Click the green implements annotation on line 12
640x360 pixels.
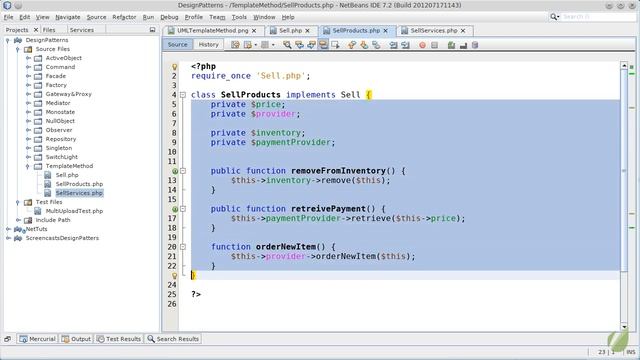[x=175, y=171]
